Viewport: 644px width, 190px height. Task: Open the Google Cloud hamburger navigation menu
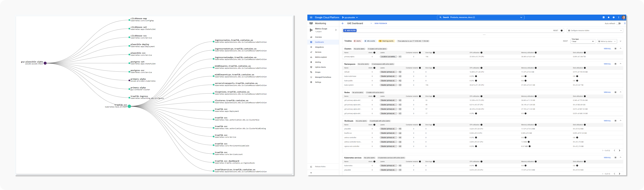point(311,18)
